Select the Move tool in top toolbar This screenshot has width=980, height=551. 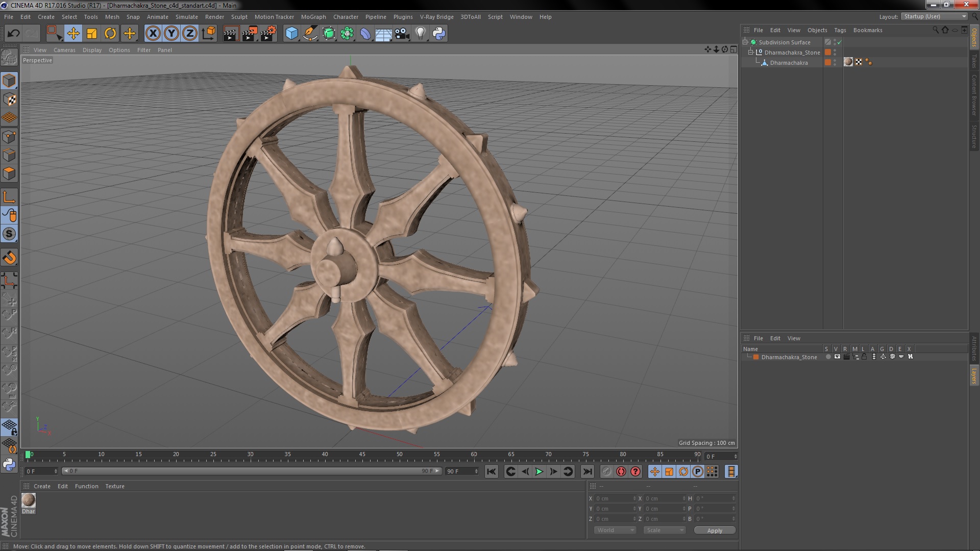[x=73, y=34]
